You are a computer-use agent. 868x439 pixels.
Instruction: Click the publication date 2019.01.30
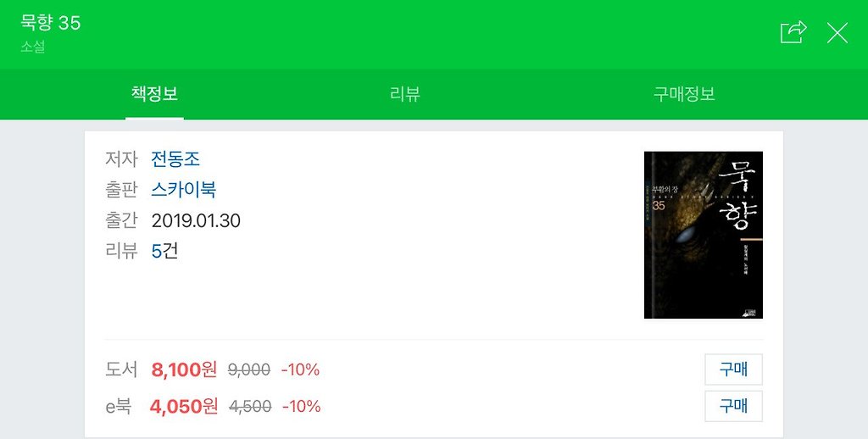[196, 221]
